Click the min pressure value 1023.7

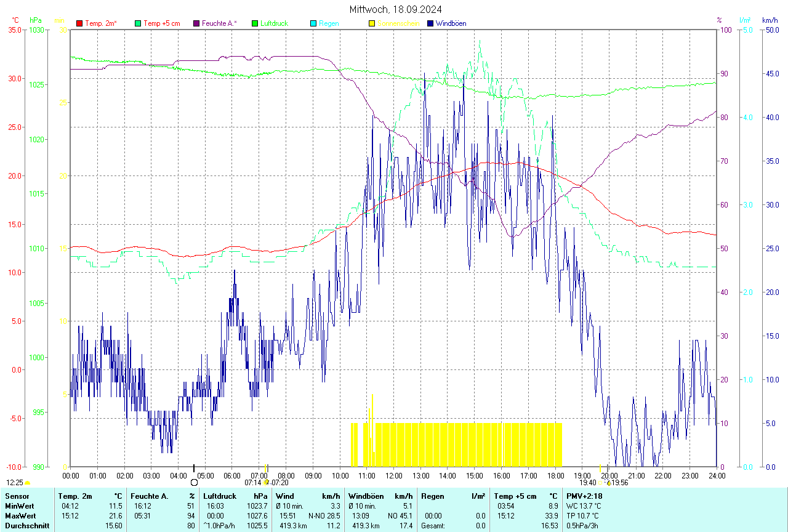(x=257, y=506)
